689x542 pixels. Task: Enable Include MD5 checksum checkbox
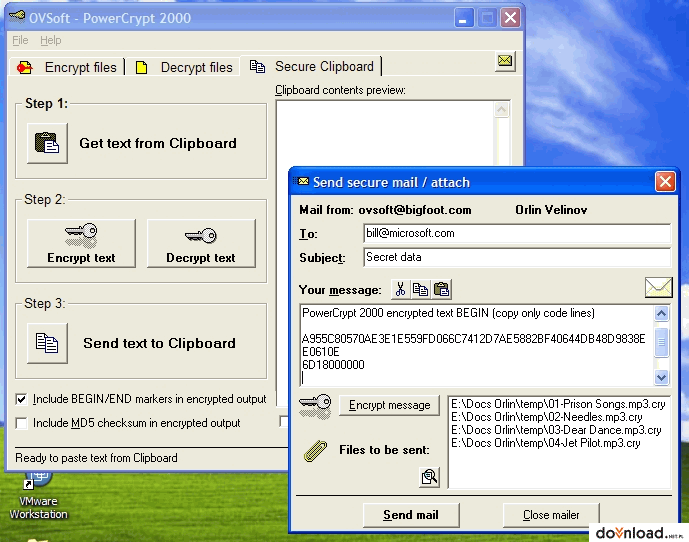coord(21,423)
